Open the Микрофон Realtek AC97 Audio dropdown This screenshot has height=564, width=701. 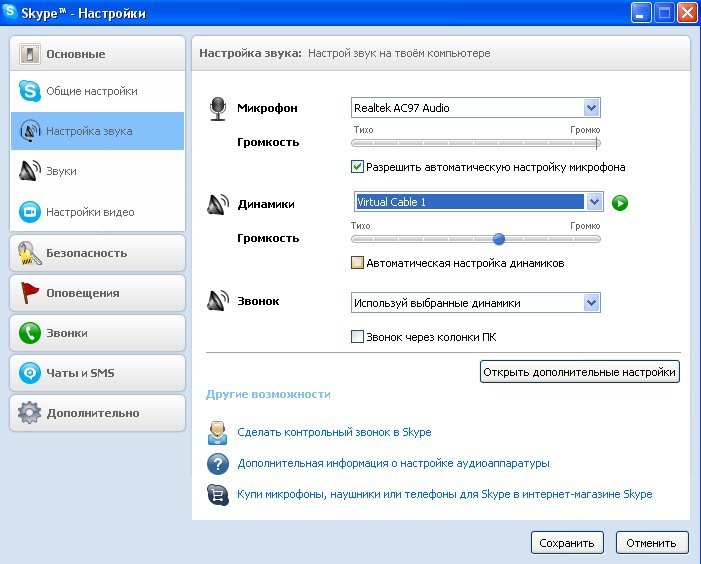click(591, 108)
